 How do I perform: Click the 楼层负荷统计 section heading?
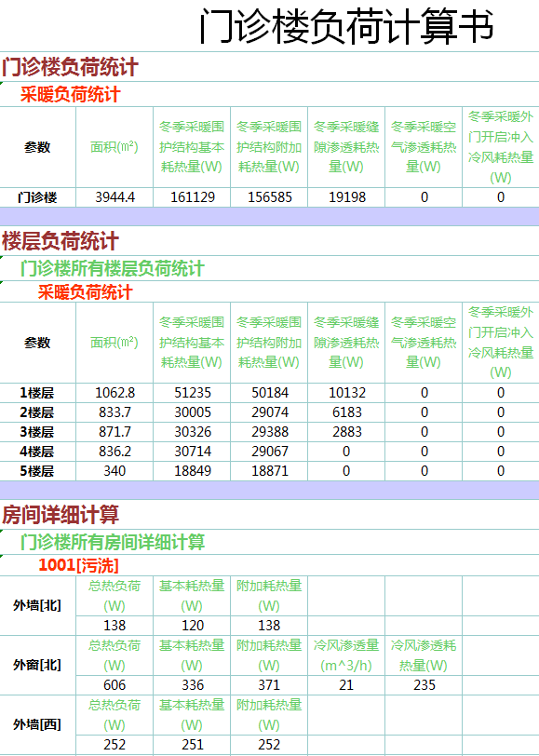(x=61, y=241)
